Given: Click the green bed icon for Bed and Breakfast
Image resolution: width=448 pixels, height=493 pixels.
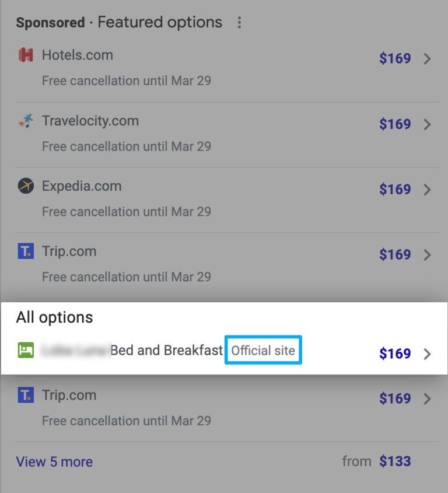Looking at the screenshot, I should click(26, 350).
